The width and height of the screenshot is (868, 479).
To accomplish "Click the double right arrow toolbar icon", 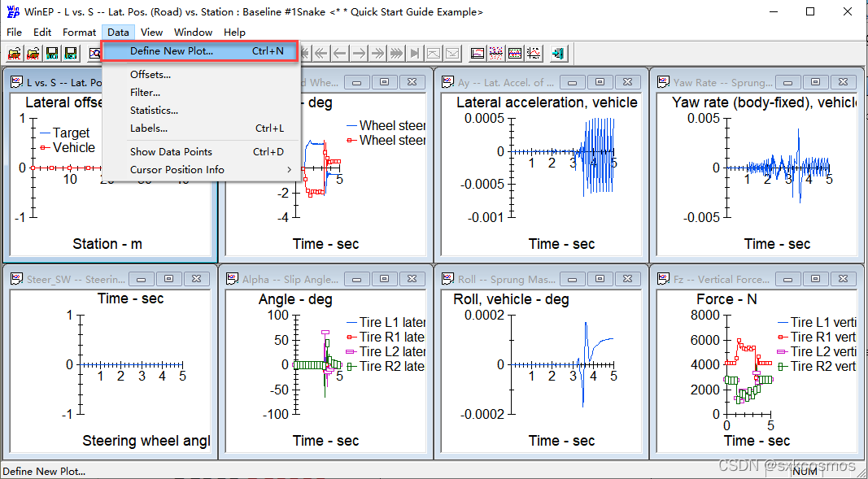I will (377, 54).
